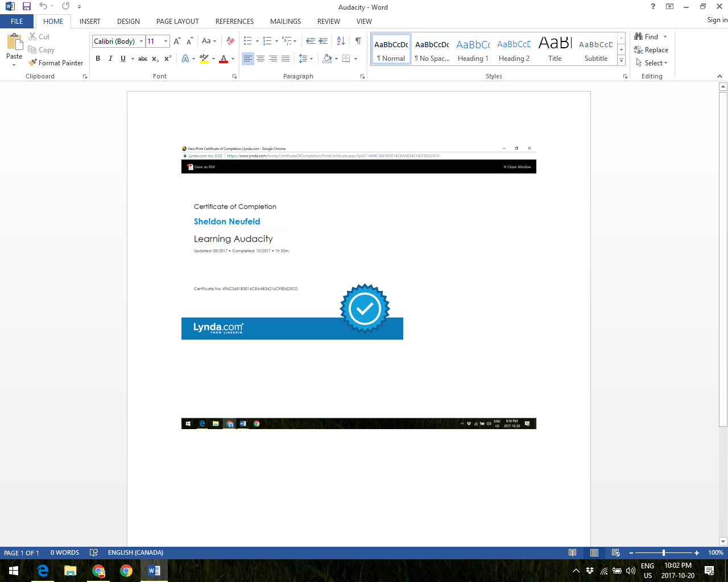Toggle Italic formatting
Screen dimensions: 728x582
click(x=110, y=59)
